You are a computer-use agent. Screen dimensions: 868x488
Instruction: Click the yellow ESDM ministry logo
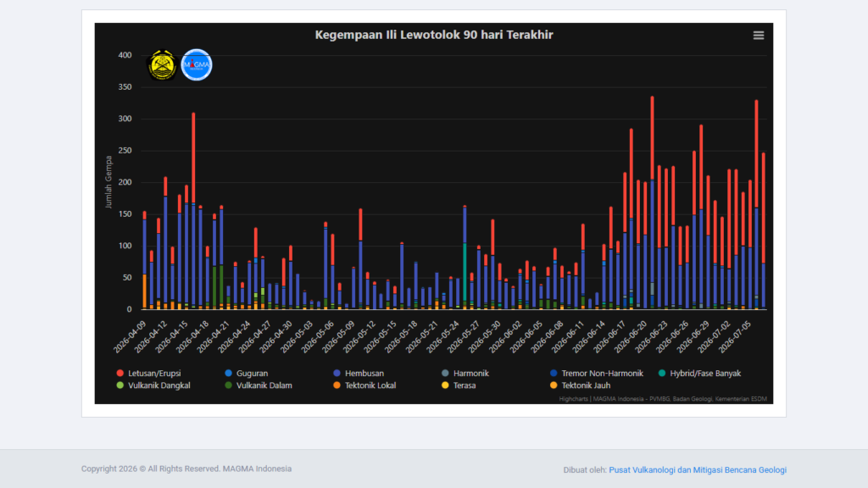pos(162,64)
